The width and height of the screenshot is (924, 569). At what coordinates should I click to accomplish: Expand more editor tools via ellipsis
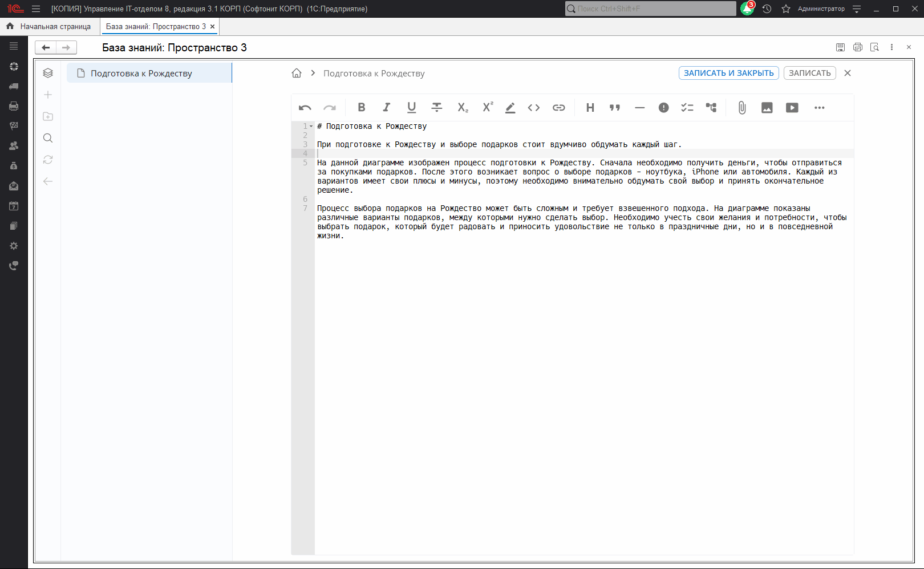pos(819,107)
